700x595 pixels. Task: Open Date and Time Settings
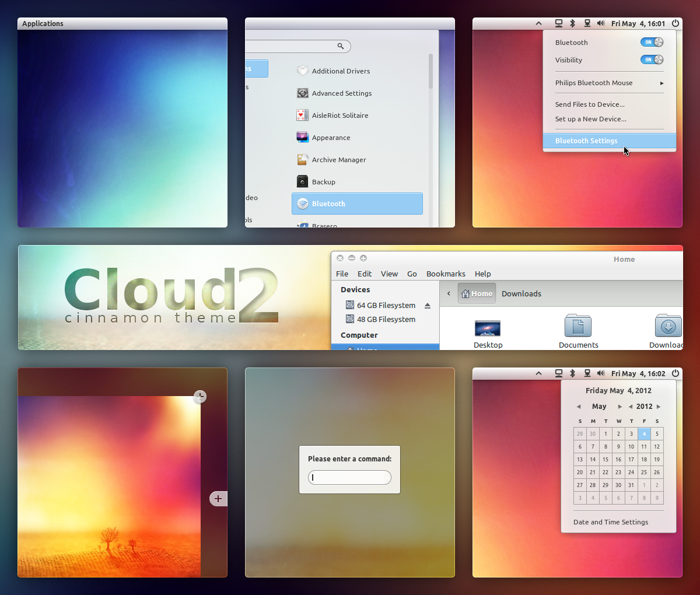[610, 522]
